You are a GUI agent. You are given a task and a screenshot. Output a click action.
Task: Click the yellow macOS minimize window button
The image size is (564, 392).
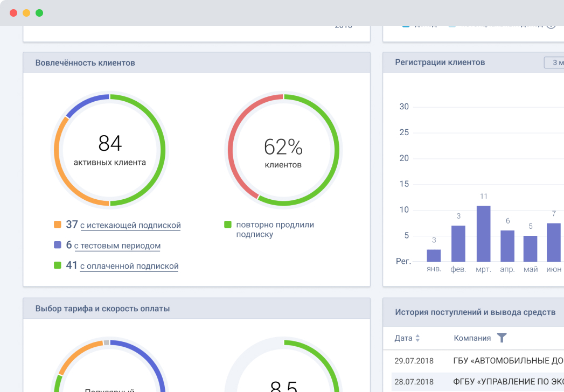[x=26, y=13]
